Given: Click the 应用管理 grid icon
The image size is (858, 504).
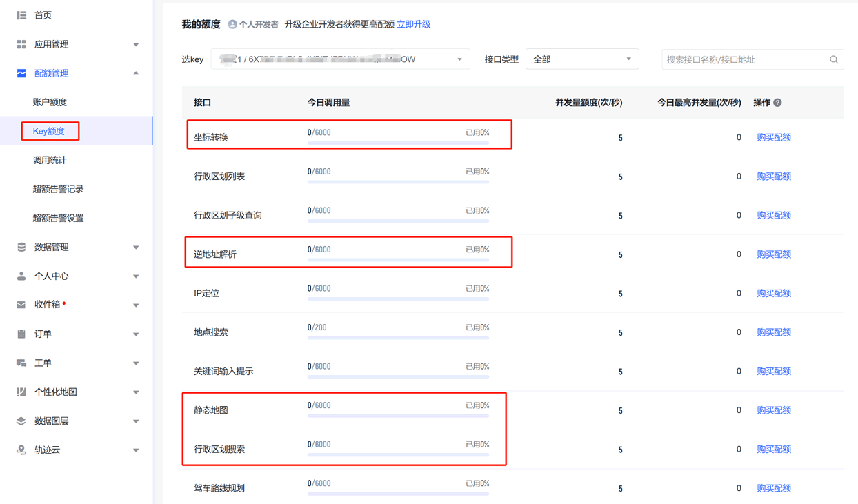Looking at the screenshot, I should pos(21,44).
